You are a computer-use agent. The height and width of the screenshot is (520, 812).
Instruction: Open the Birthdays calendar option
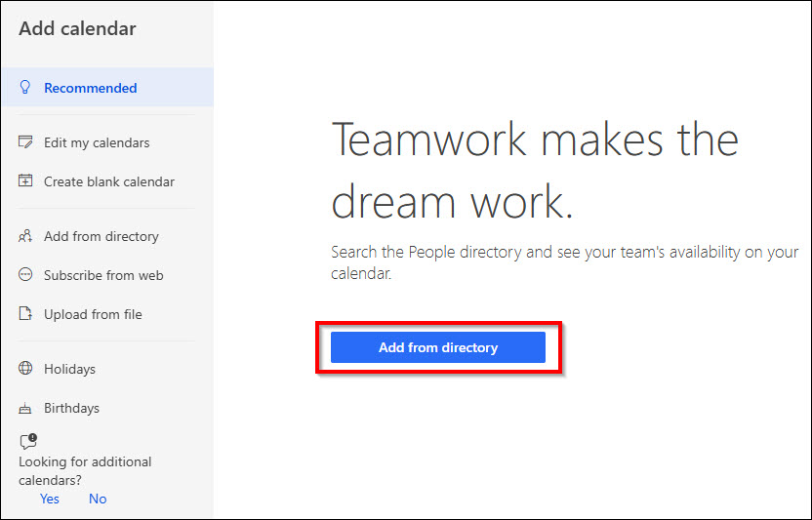(x=71, y=408)
